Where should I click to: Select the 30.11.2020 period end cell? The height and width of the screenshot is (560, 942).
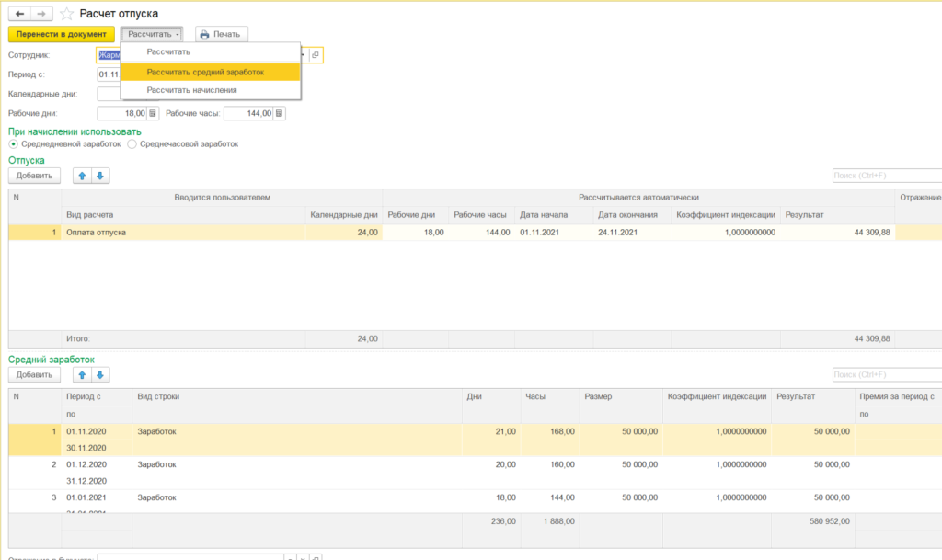click(96, 449)
